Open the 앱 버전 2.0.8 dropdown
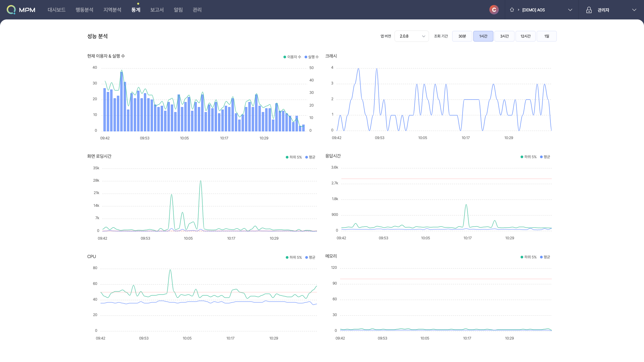The width and height of the screenshot is (644, 362). pyautogui.click(x=412, y=36)
